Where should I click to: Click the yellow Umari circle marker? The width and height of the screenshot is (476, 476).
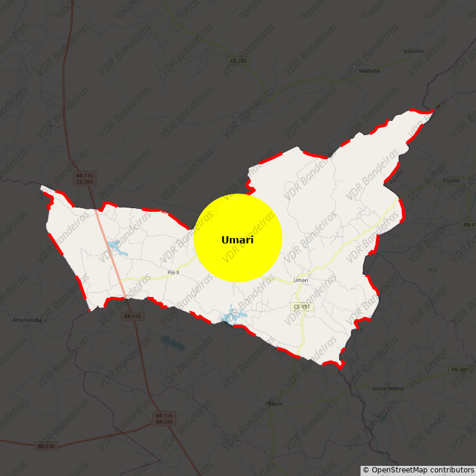237,238
